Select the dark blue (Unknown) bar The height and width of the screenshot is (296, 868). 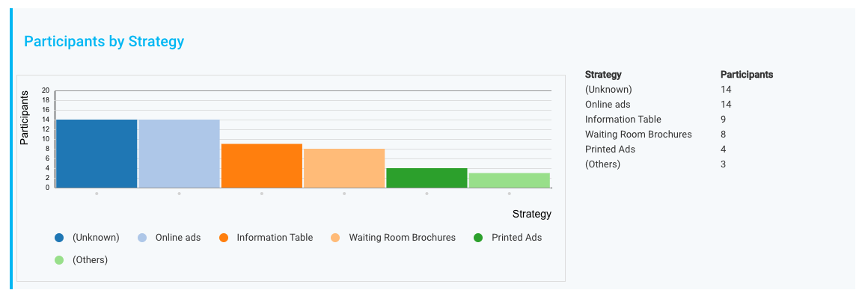97,154
